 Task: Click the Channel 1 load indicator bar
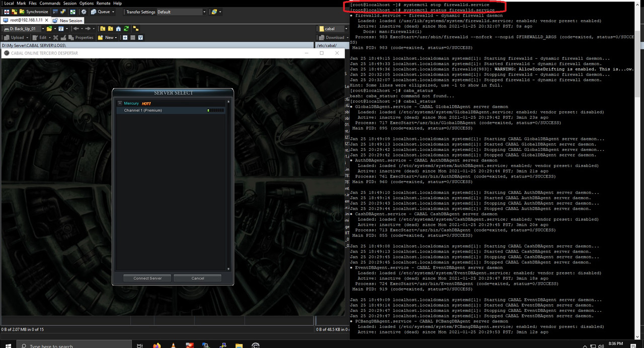tap(215, 110)
